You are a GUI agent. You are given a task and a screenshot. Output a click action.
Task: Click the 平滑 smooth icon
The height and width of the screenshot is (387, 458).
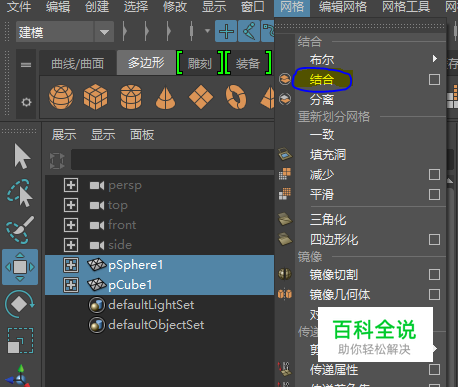pos(285,194)
